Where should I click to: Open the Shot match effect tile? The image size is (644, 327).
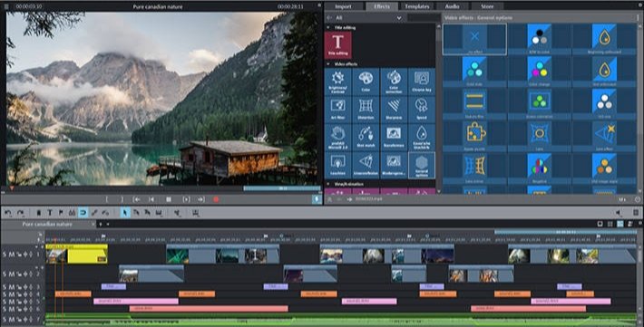point(366,138)
